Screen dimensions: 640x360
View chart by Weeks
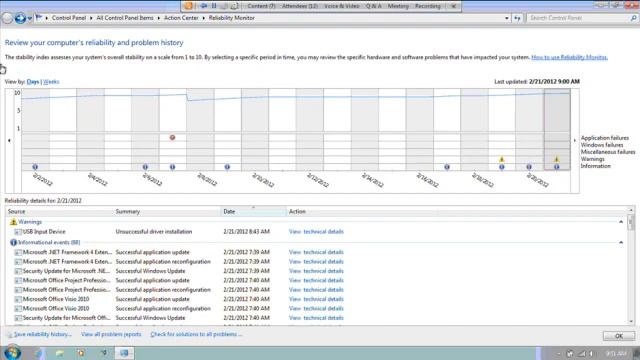coord(51,82)
